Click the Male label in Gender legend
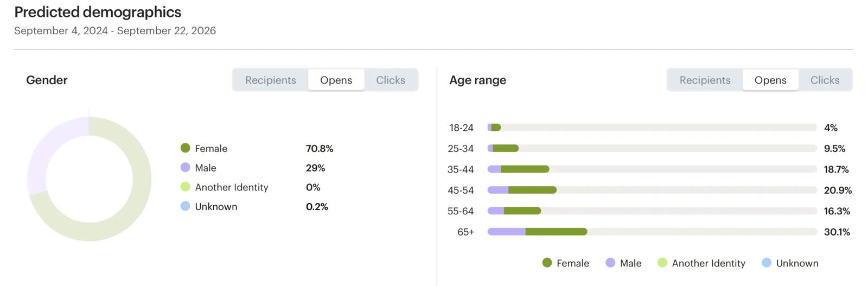The image size is (868, 286). coord(206,168)
